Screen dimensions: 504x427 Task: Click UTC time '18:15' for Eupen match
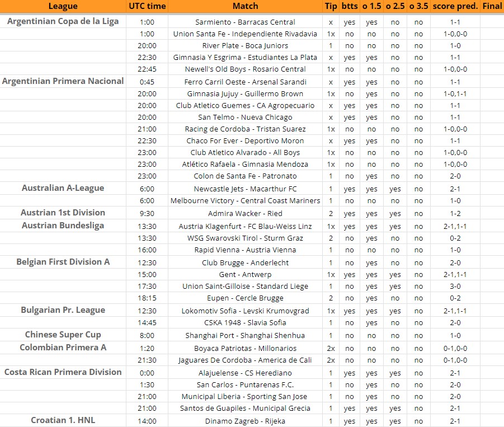(147, 298)
